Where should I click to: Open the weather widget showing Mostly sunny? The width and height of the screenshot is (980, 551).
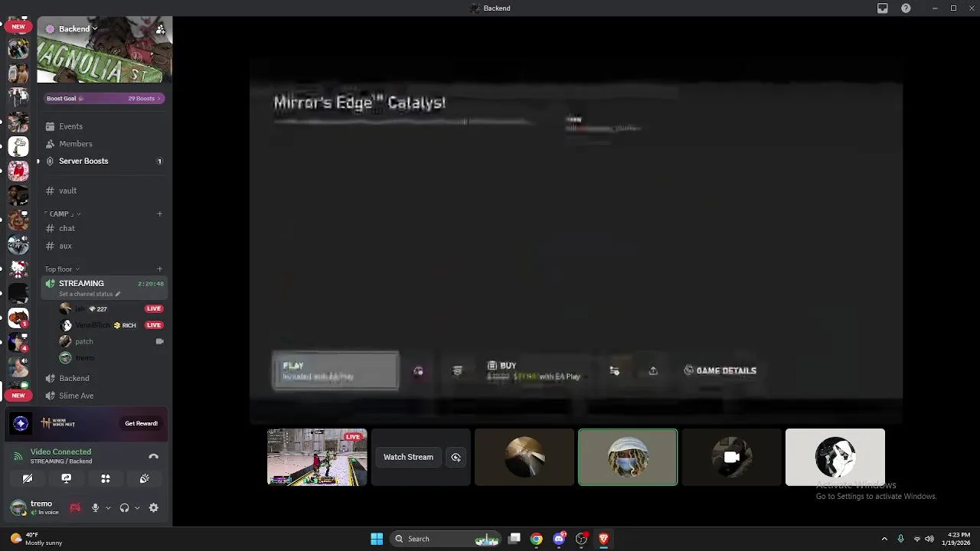tap(36, 539)
